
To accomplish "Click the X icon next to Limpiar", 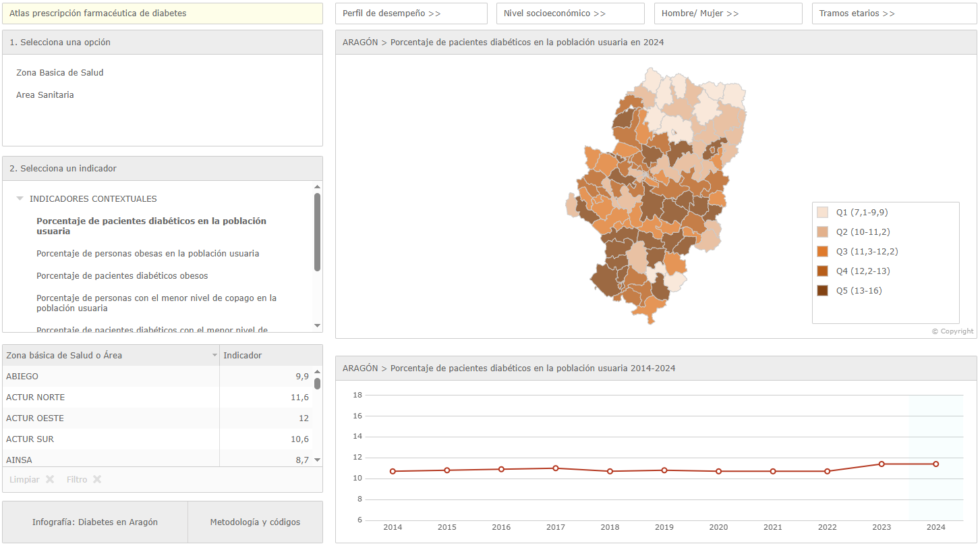I will click(50, 480).
